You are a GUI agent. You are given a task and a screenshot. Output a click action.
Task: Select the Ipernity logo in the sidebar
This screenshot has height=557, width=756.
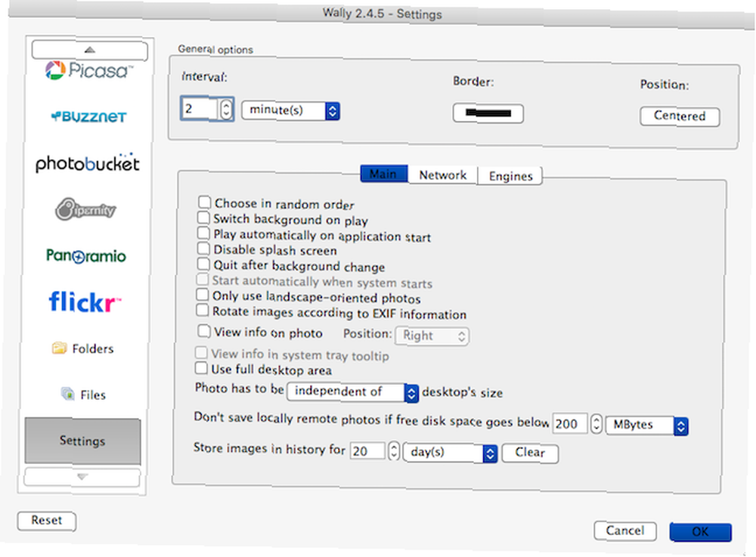(x=86, y=209)
